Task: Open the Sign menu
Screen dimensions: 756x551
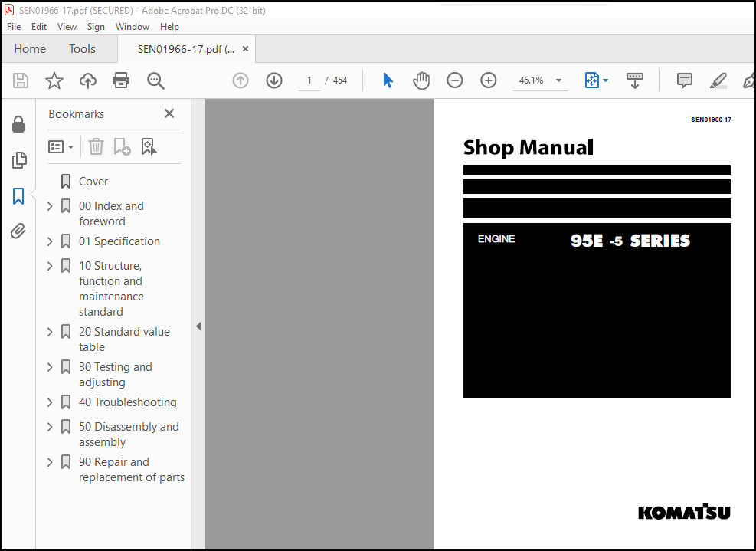Action: click(x=96, y=27)
